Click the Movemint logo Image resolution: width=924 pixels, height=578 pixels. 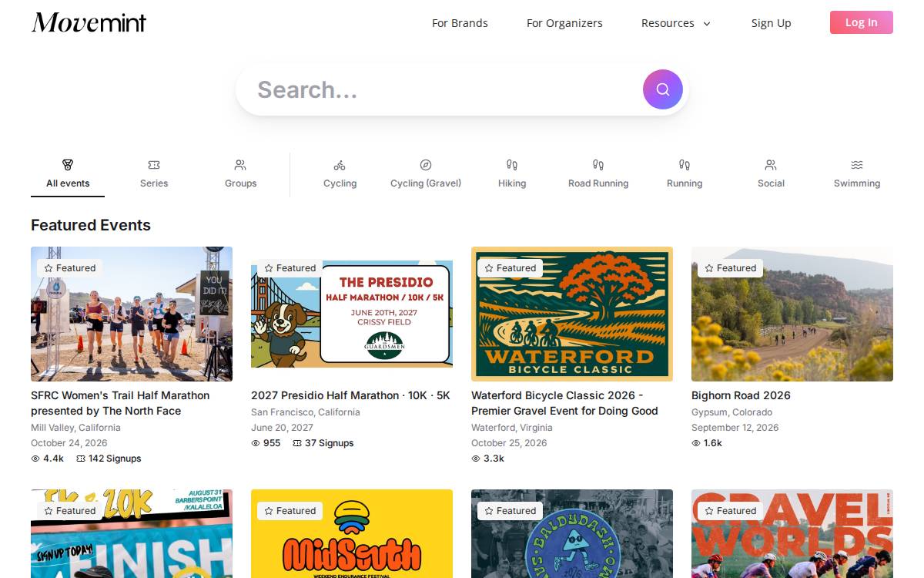[89, 22]
